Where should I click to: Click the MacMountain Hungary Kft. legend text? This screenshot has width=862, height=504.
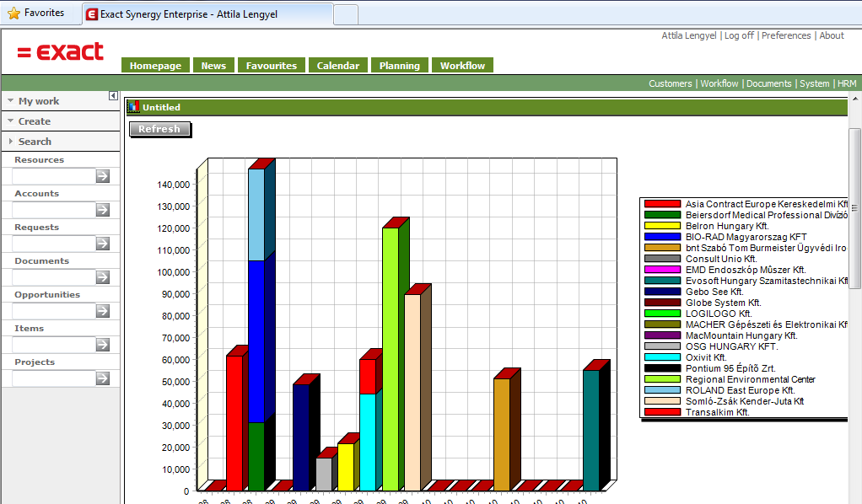(x=741, y=335)
